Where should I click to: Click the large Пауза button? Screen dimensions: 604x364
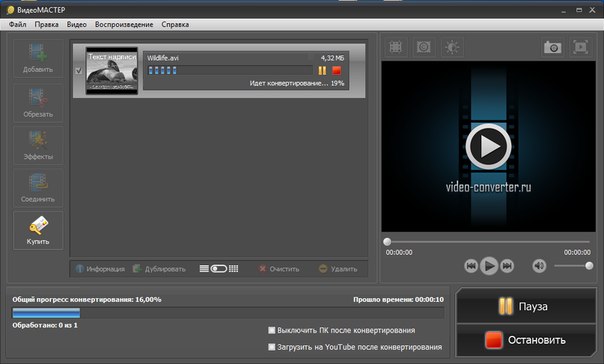click(x=526, y=306)
